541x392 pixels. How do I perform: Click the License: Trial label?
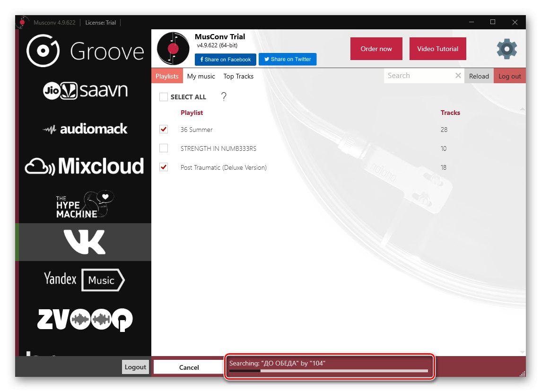[100, 22]
